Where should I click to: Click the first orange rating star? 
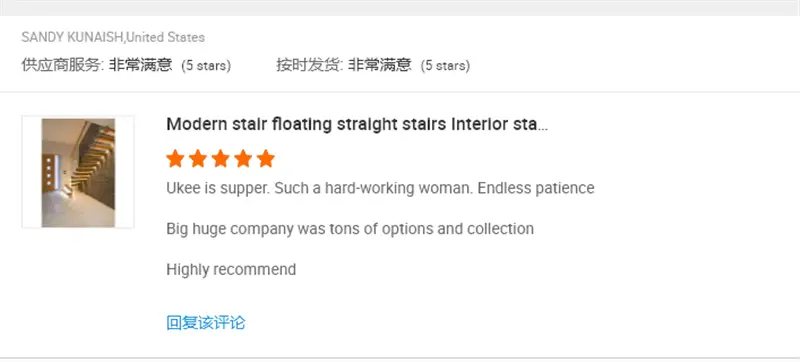[175, 159]
